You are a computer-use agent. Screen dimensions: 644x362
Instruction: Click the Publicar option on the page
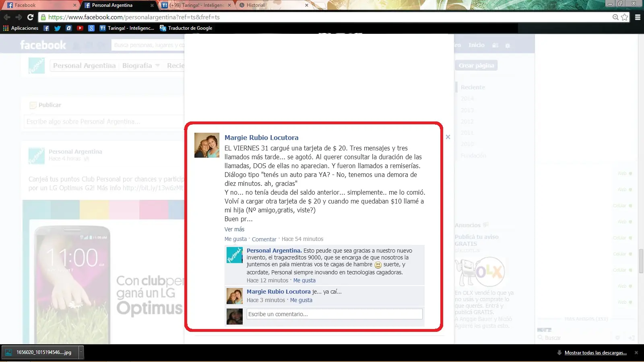[45, 105]
